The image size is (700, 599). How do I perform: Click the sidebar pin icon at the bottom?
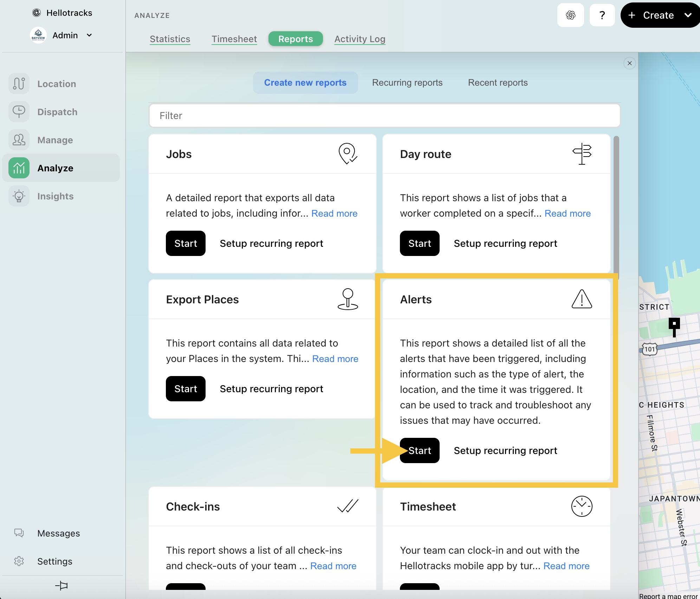click(61, 585)
